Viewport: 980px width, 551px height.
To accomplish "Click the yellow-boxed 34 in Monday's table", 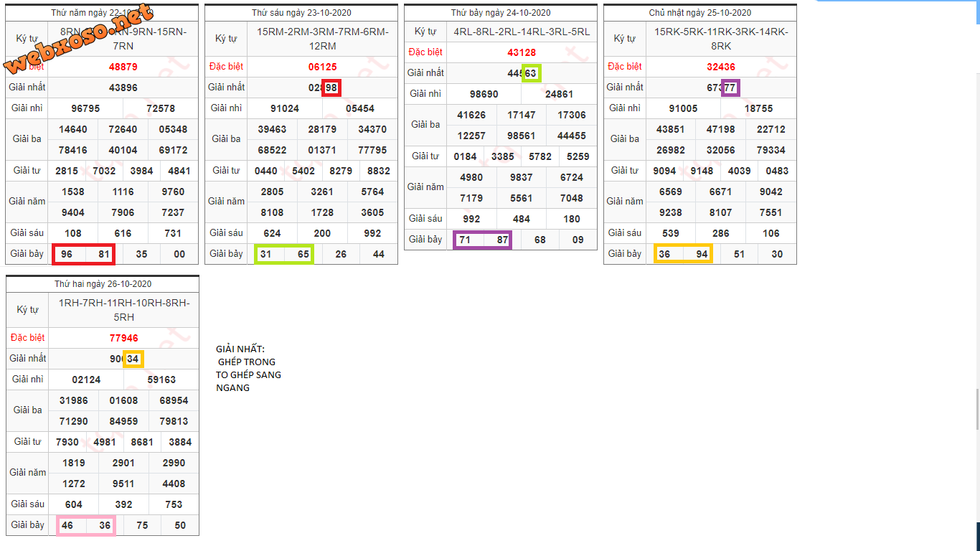I will coord(133,359).
